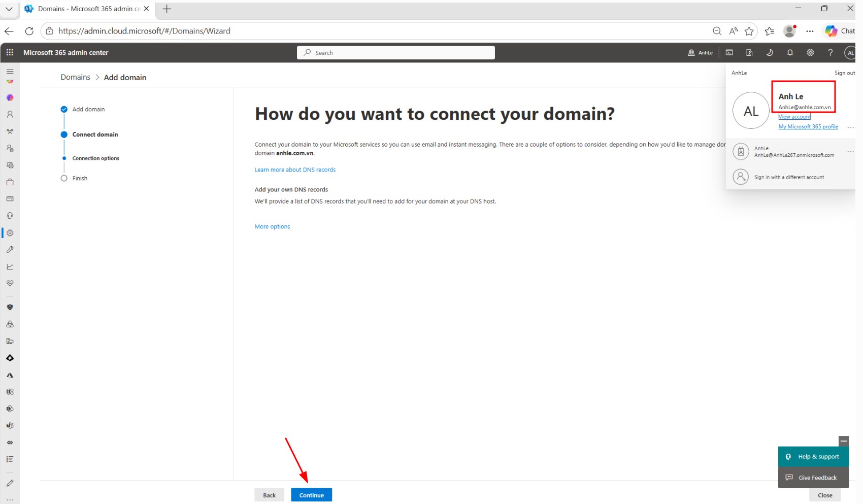Open the help question mark icon

(x=831, y=53)
